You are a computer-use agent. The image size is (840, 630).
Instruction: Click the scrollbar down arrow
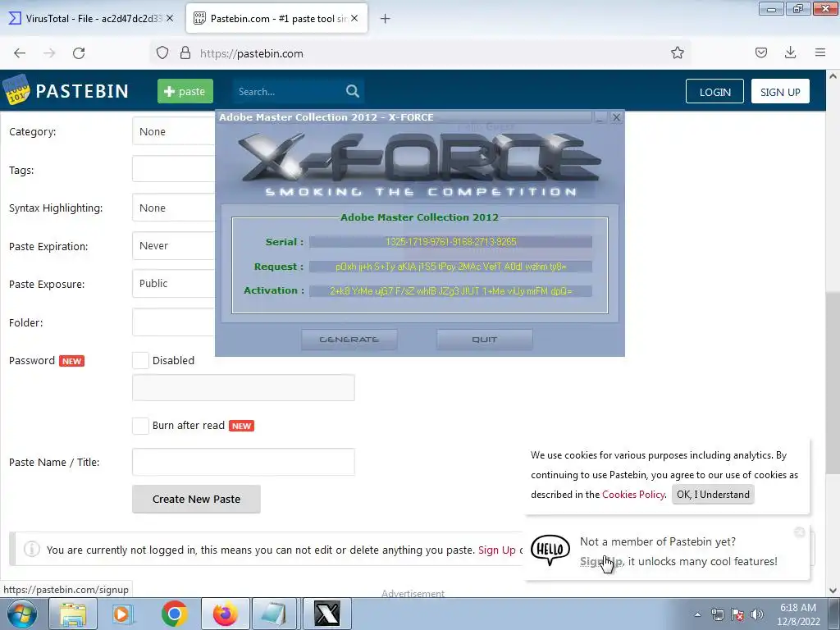(x=833, y=591)
